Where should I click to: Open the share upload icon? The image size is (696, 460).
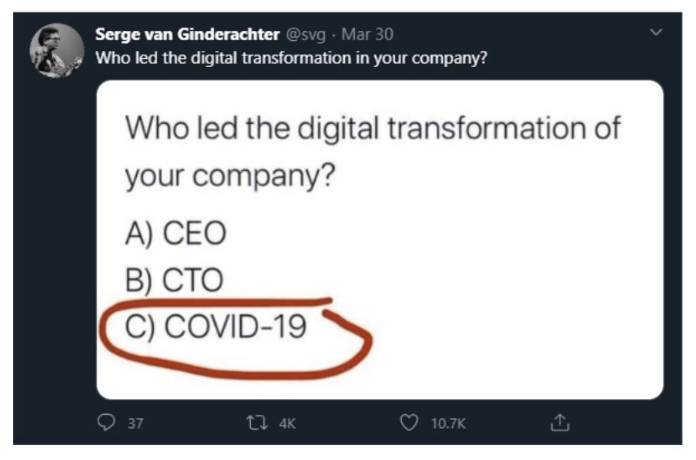point(560,422)
